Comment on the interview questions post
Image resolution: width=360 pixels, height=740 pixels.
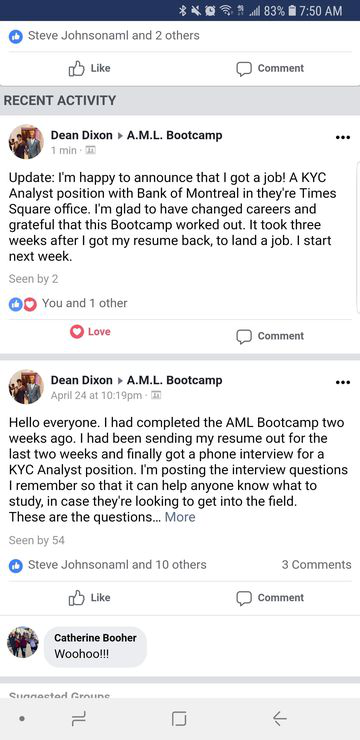coord(270,598)
